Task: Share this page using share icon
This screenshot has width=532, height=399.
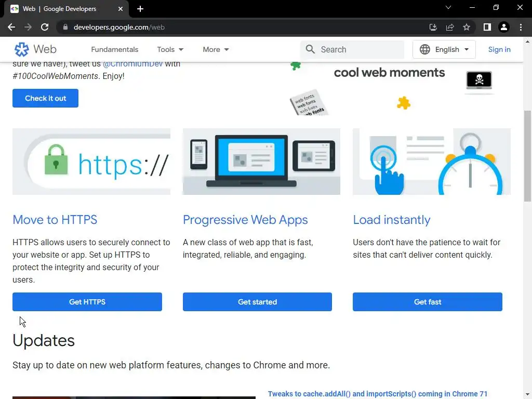Action: point(450,27)
